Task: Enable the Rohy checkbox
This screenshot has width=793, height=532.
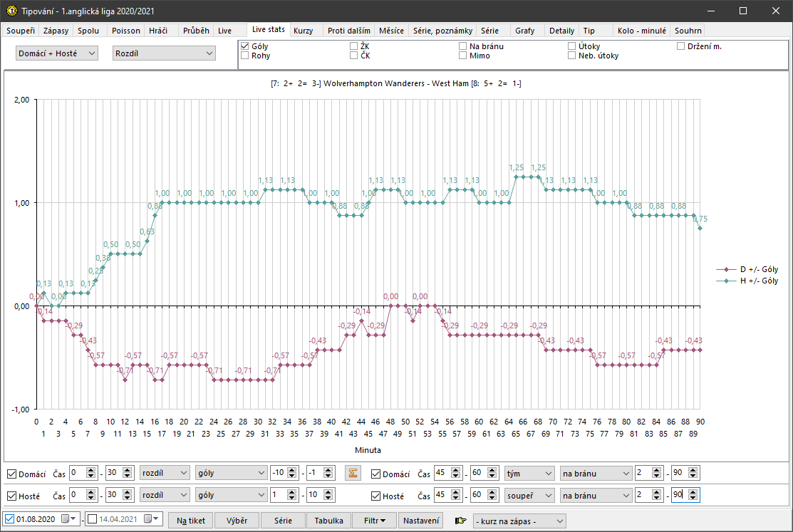Action: [x=246, y=56]
